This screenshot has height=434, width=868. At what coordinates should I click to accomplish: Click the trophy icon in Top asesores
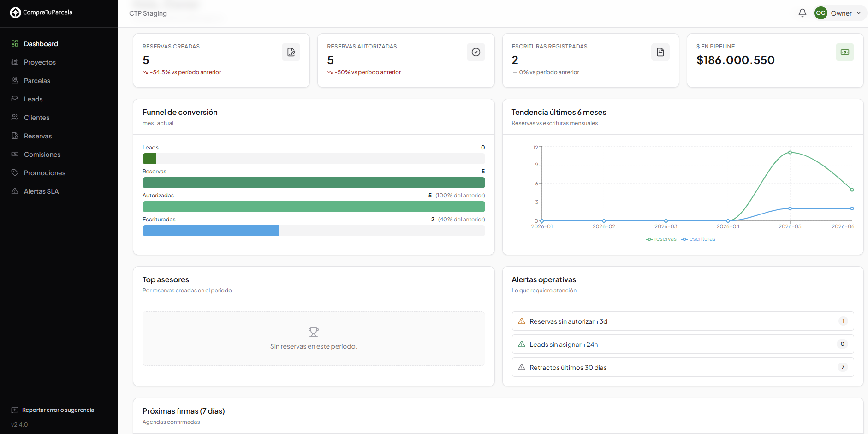(x=314, y=332)
